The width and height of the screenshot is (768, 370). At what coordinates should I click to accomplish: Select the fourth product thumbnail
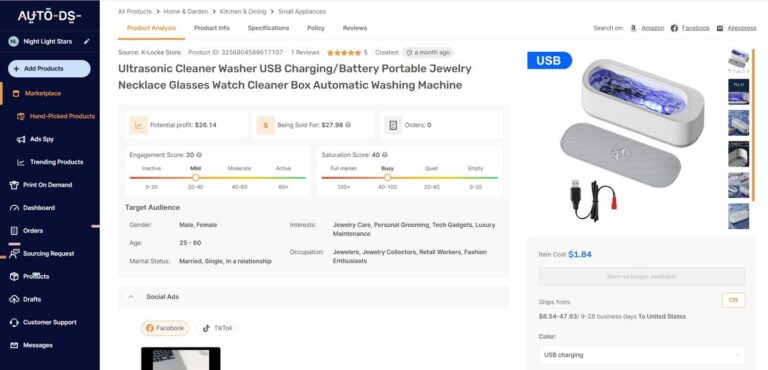[x=738, y=154]
